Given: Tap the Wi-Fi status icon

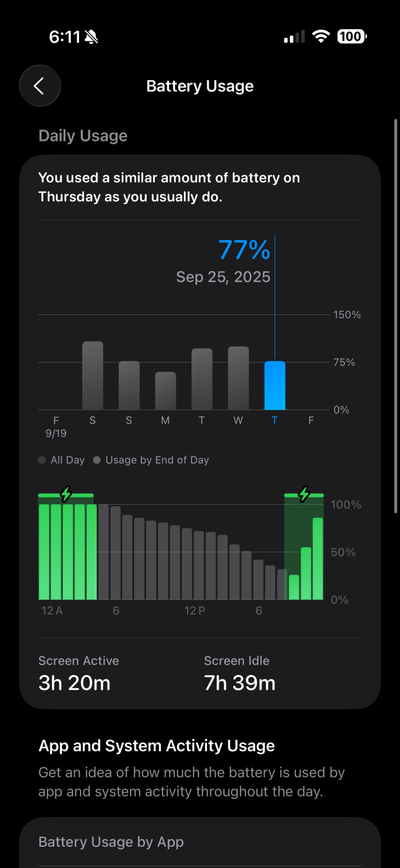Looking at the screenshot, I should tap(321, 36).
